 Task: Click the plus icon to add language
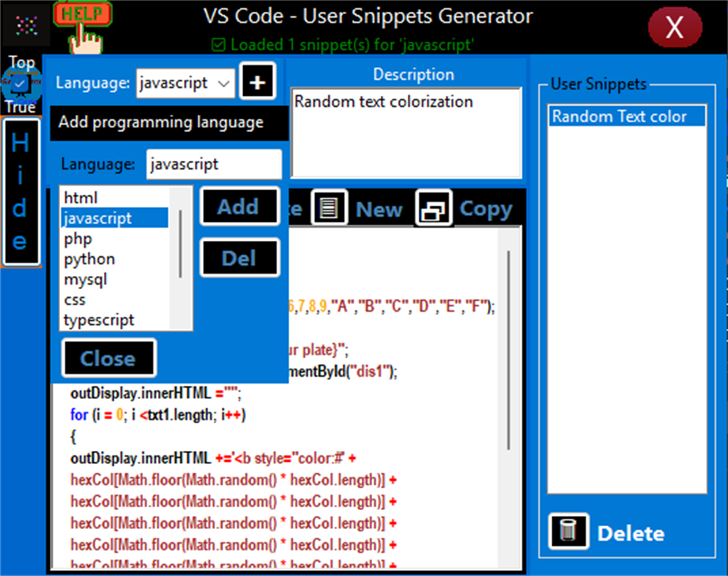pos(258,82)
